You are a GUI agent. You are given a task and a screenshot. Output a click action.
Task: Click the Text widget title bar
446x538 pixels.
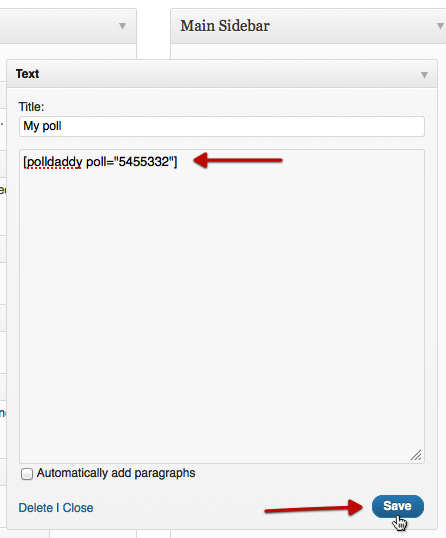click(222, 74)
